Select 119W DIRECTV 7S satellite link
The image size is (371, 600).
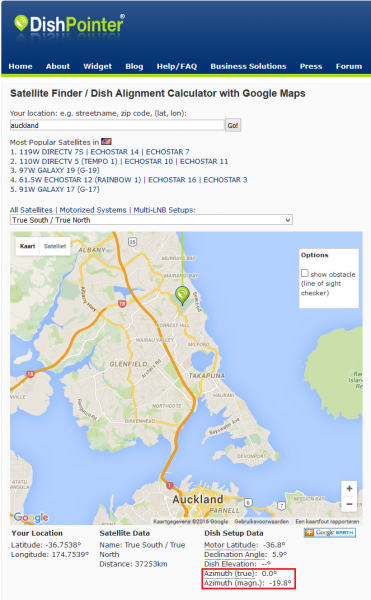(x=51, y=152)
